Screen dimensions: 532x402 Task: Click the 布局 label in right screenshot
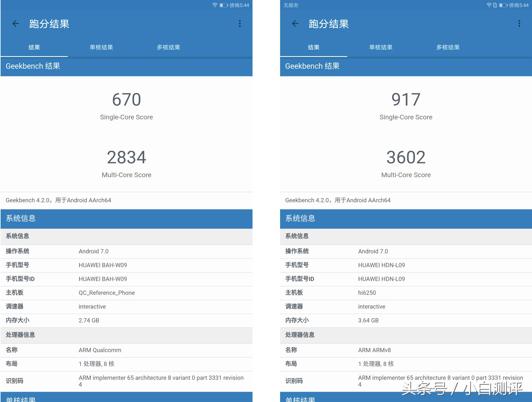pos(291,364)
